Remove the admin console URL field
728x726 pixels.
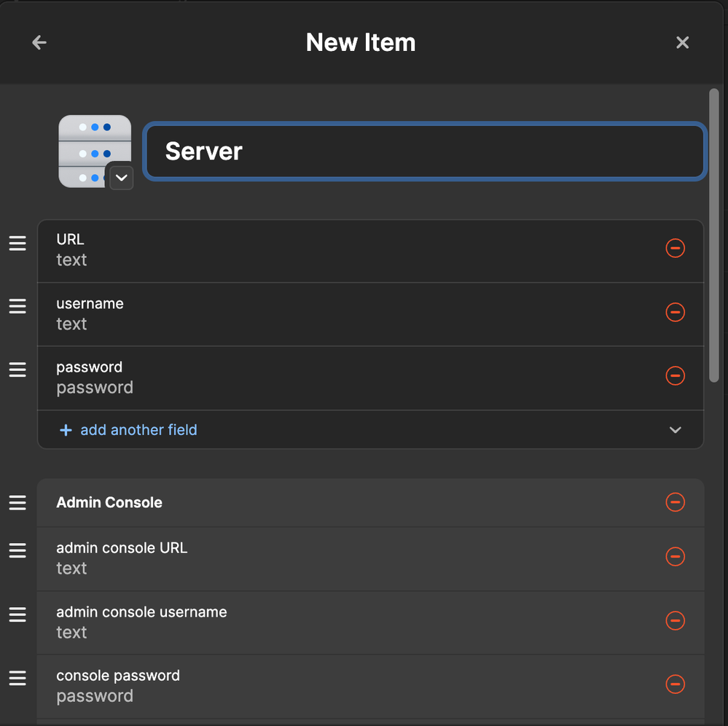[675, 557]
